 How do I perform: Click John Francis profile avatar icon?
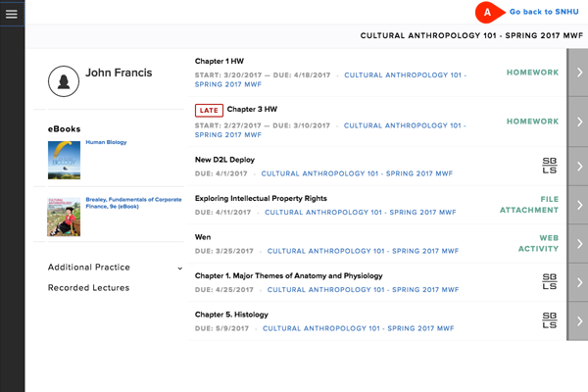pyautogui.click(x=64, y=80)
